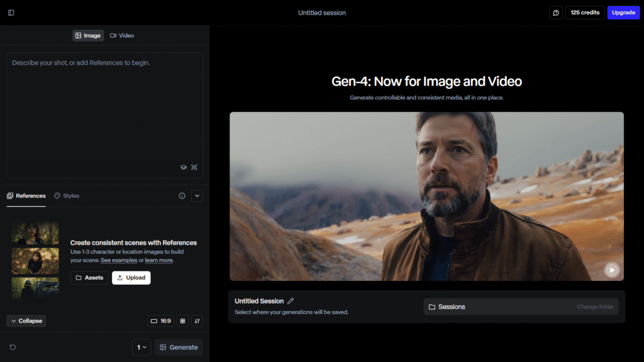Collapse the references section
Screen dimensions: 644x362
point(26,321)
